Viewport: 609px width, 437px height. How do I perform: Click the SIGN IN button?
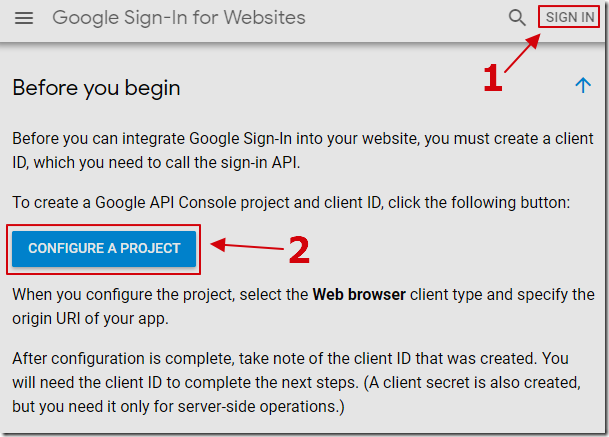[x=569, y=17]
